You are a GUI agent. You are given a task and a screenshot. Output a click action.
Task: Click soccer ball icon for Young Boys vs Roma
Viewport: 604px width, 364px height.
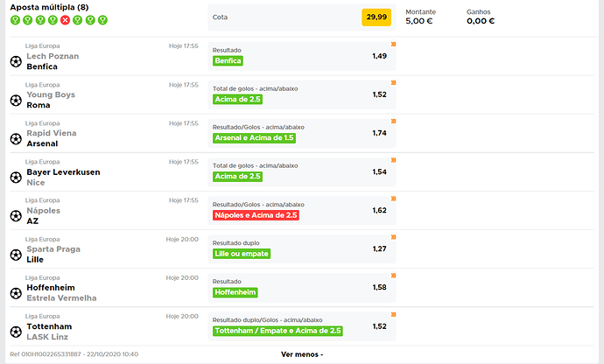16,100
